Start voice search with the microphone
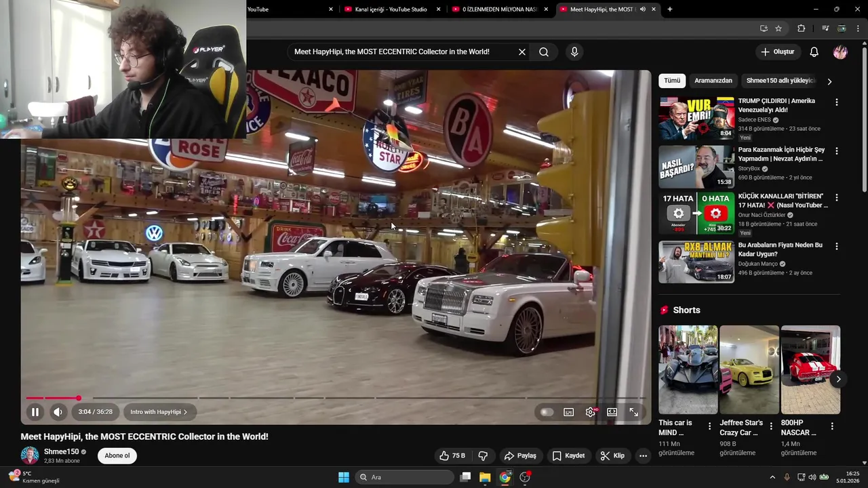Screen dimensions: 868x488 pyautogui.click(x=574, y=52)
